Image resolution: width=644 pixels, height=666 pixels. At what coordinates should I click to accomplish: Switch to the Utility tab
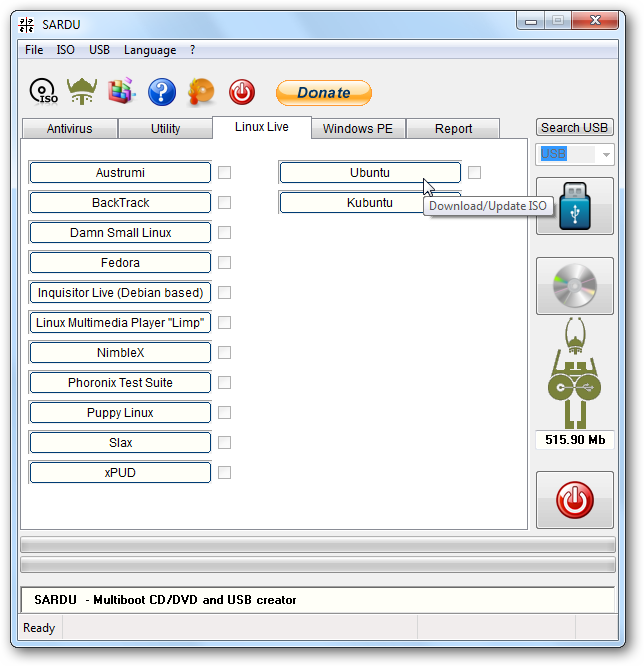(x=165, y=129)
